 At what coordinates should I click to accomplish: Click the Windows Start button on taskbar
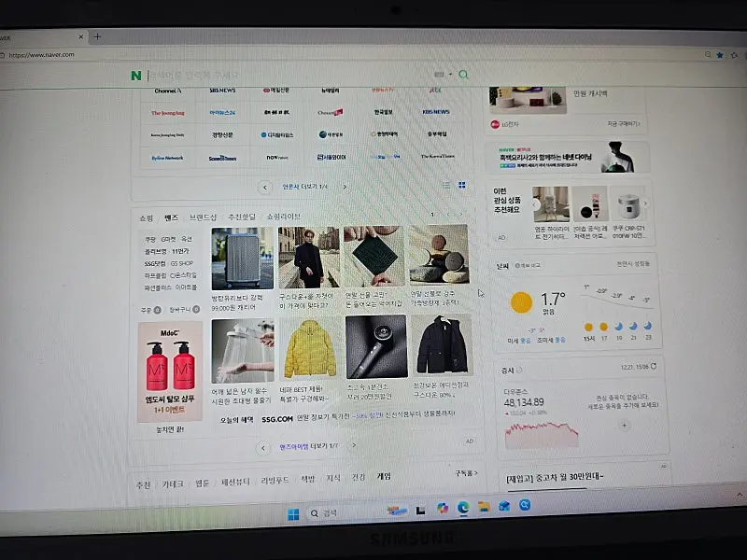click(293, 513)
